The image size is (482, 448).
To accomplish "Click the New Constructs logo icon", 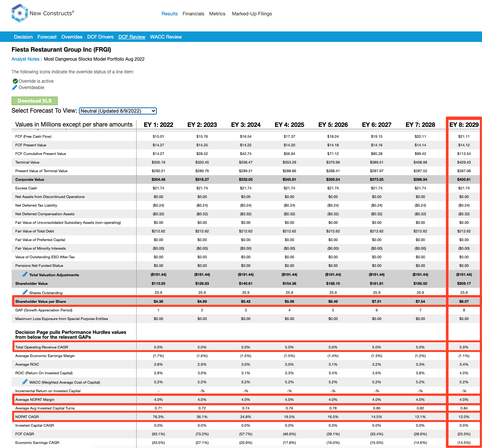I will click(19, 13).
